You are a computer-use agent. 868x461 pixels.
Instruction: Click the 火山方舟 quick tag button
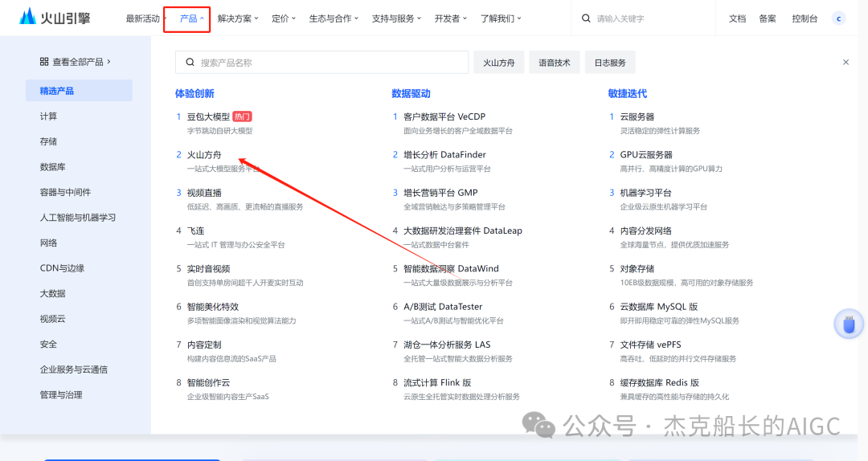tap(499, 63)
